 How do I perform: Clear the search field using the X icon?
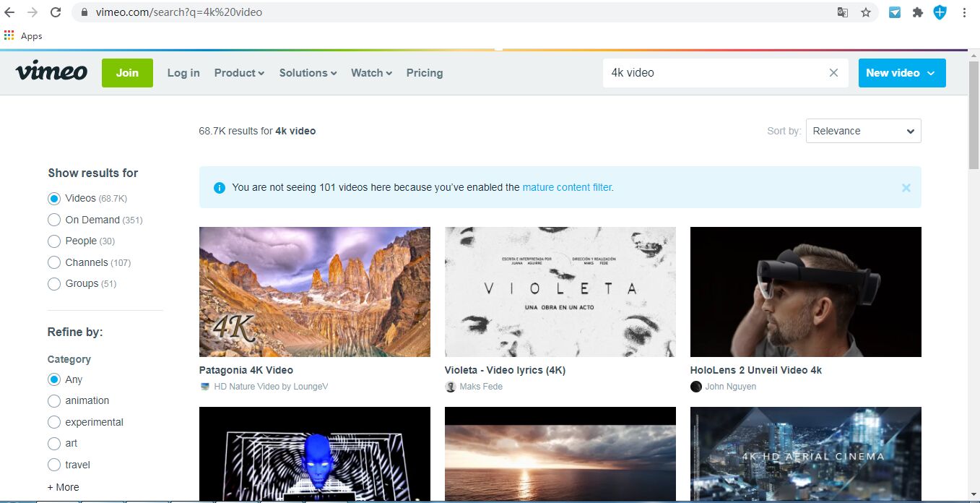tap(833, 72)
